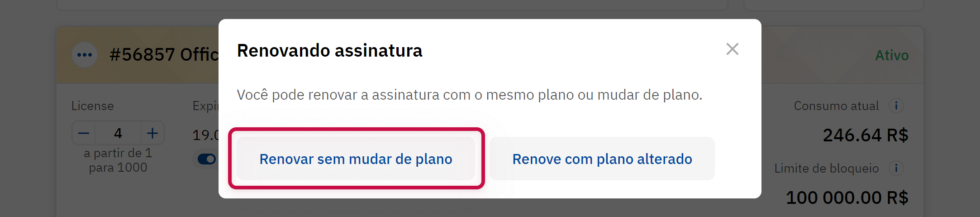Click the Consumo atual label
Image resolution: width=980 pixels, height=217 pixels.
836,106
